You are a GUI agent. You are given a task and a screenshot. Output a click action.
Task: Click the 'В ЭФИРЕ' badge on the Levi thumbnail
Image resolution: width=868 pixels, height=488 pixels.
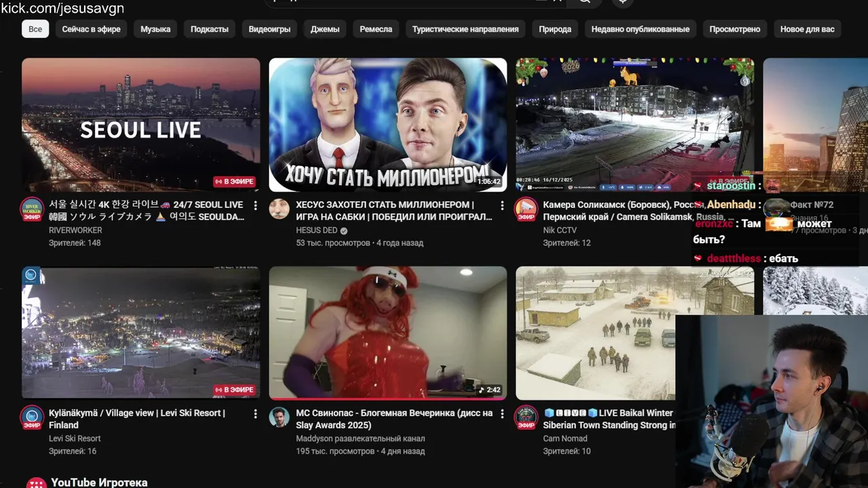[235, 390]
